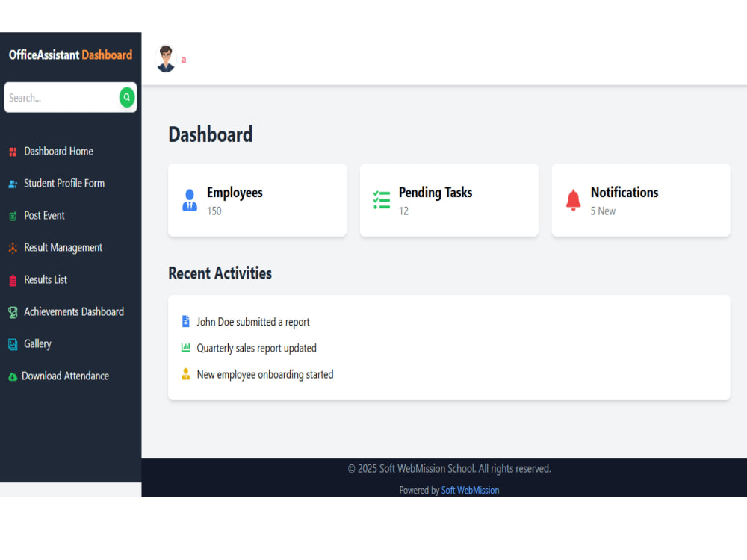Click the username 'a' next to avatar
The width and height of the screenshot is (747, 560).
[184, 60]
